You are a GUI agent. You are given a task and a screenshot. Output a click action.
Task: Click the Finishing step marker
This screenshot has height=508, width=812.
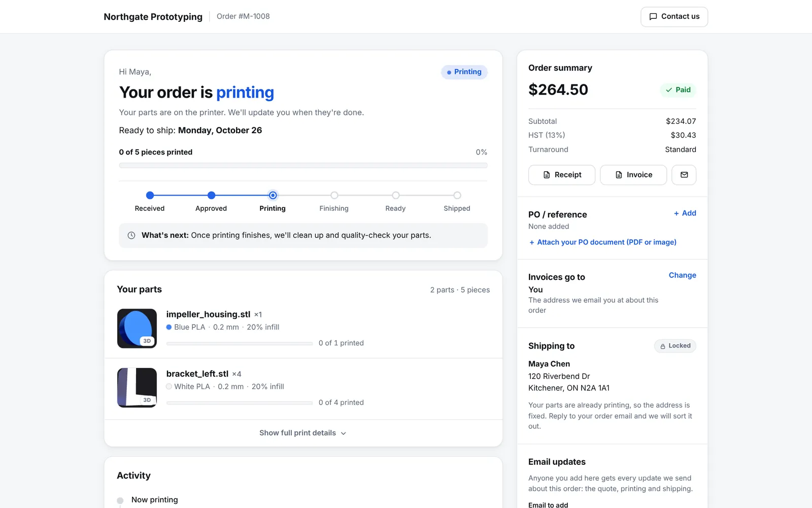pyautogui.click(x=334, y=195)
